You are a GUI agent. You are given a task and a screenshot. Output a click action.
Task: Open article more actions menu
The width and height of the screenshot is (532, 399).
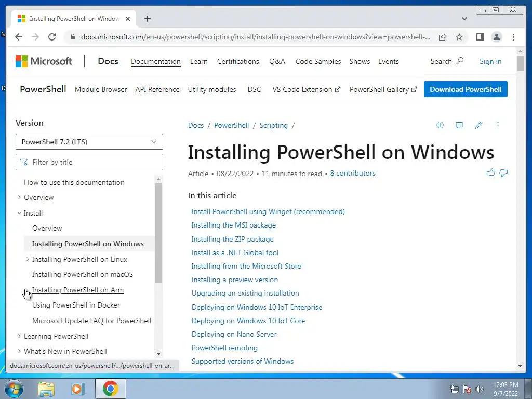pyautogui.click(x=498, y=125)
